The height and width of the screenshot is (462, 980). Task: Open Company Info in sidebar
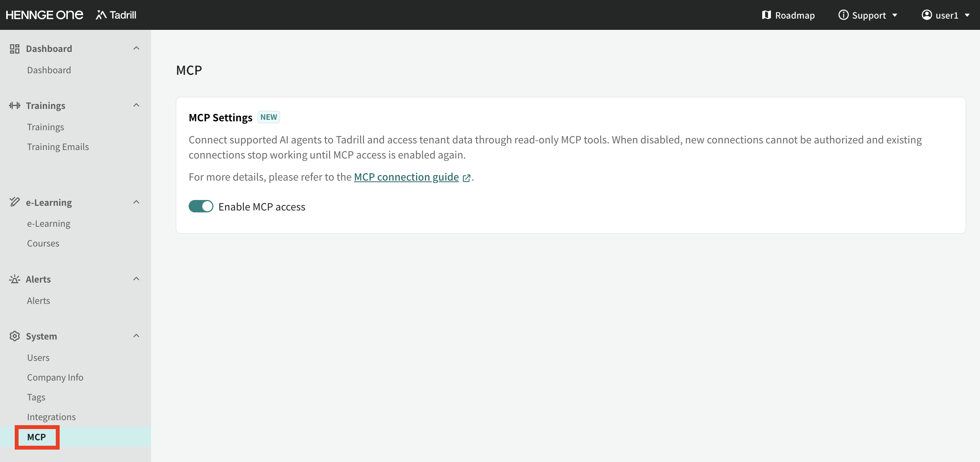pyautogui.click(x=55, y=378)
